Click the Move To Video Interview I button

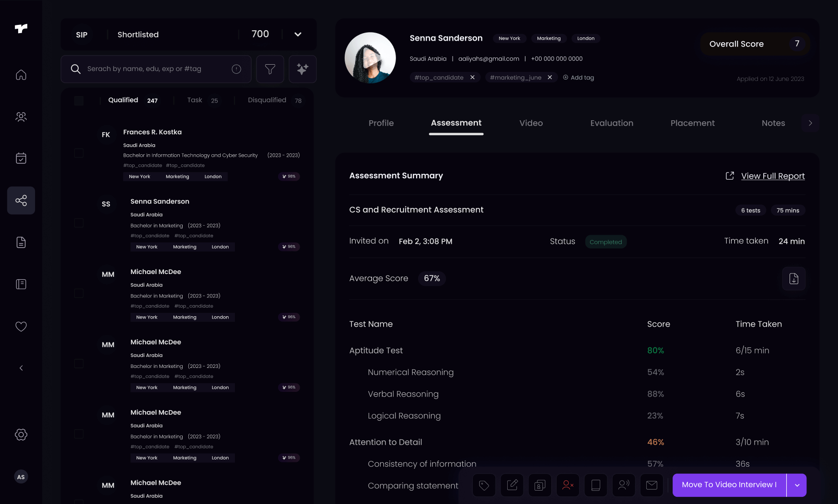pos(729,485)
